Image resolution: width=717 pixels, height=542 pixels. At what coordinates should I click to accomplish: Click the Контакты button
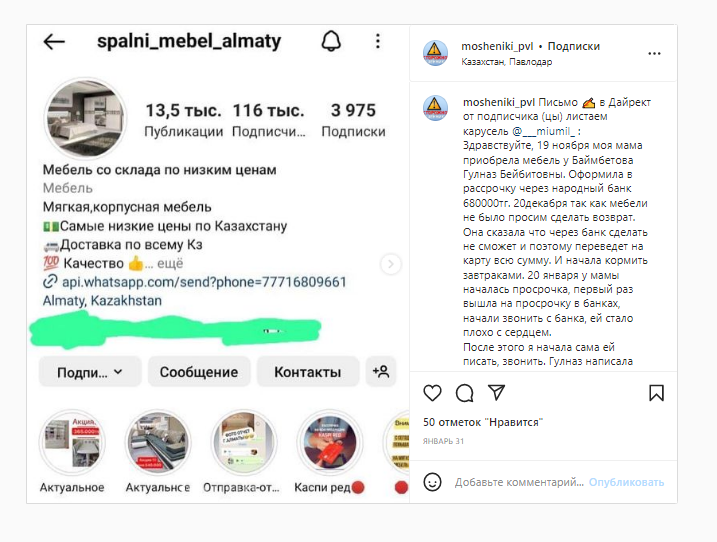[x=308, y=372]
